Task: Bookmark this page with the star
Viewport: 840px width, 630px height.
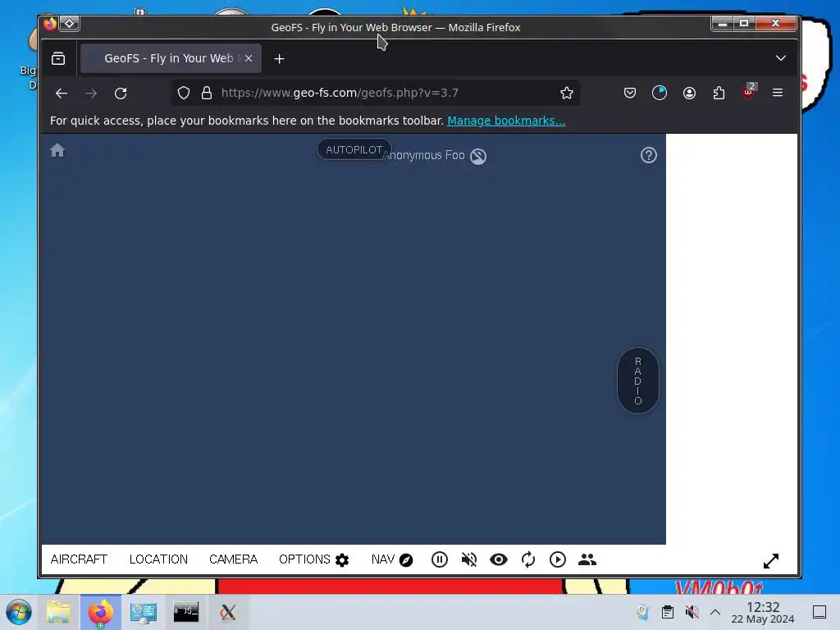Action: pos(567,94)
